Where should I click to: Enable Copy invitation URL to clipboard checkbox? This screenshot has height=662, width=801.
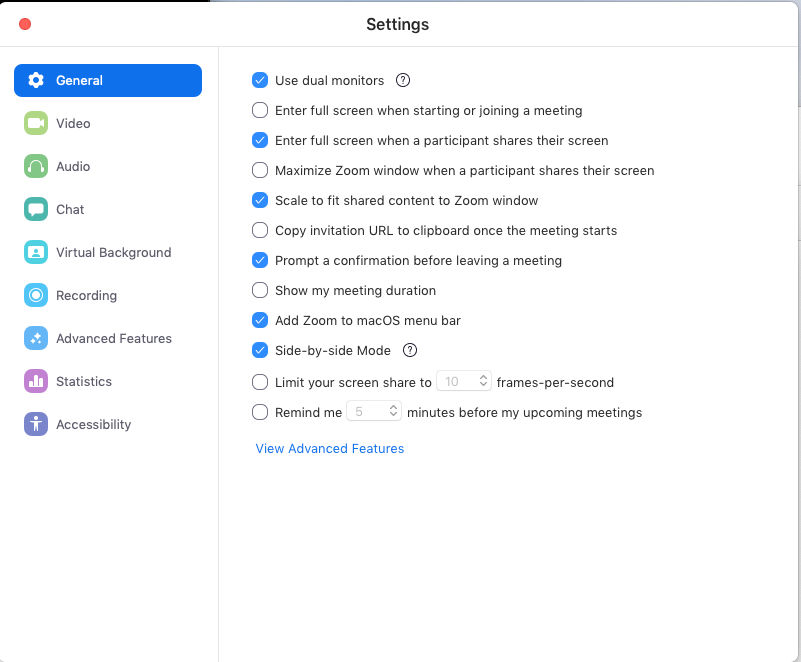[x=260, y=231]
